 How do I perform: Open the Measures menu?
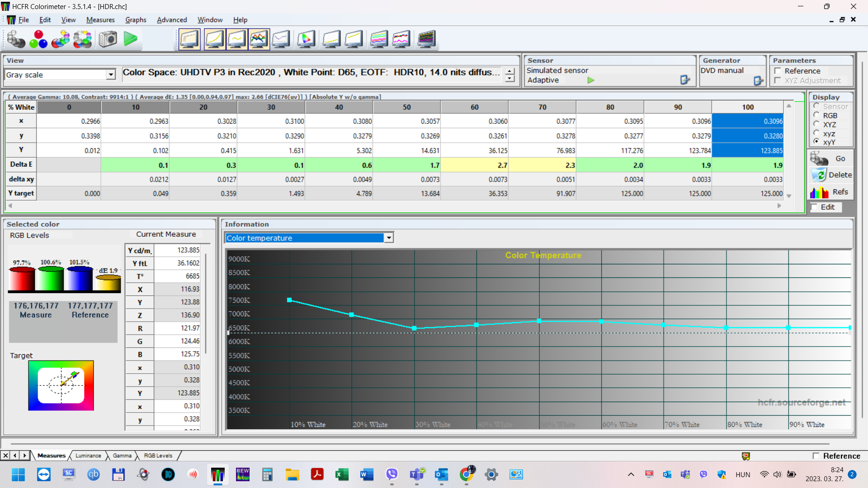[100, 20]
